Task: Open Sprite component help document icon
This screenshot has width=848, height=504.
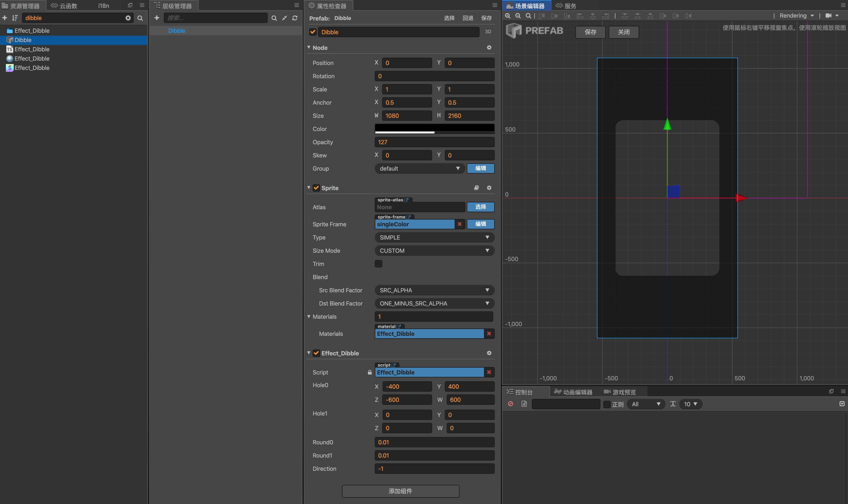Action: tap(477, 188)
